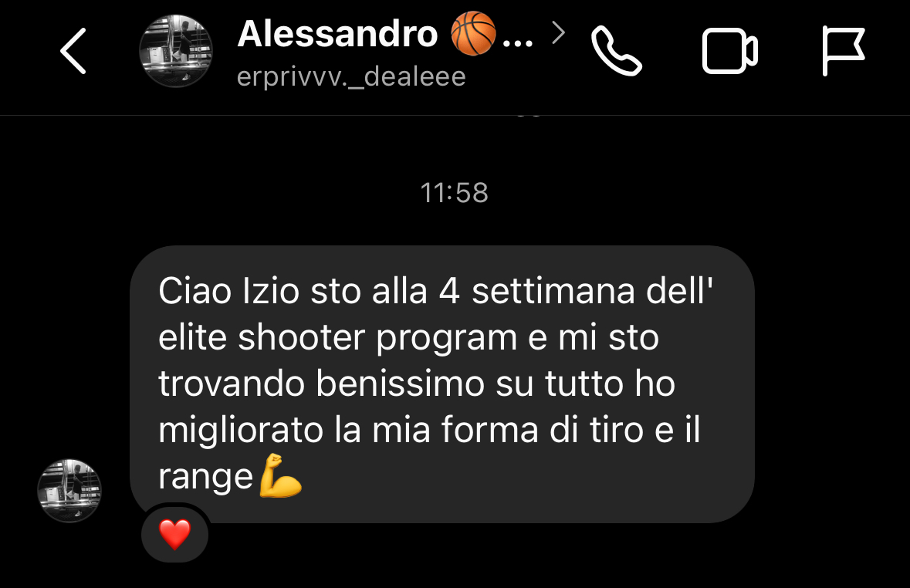Tap the line starting with migliorato
Screen dimensions: 910x588
tap(429, 430)
